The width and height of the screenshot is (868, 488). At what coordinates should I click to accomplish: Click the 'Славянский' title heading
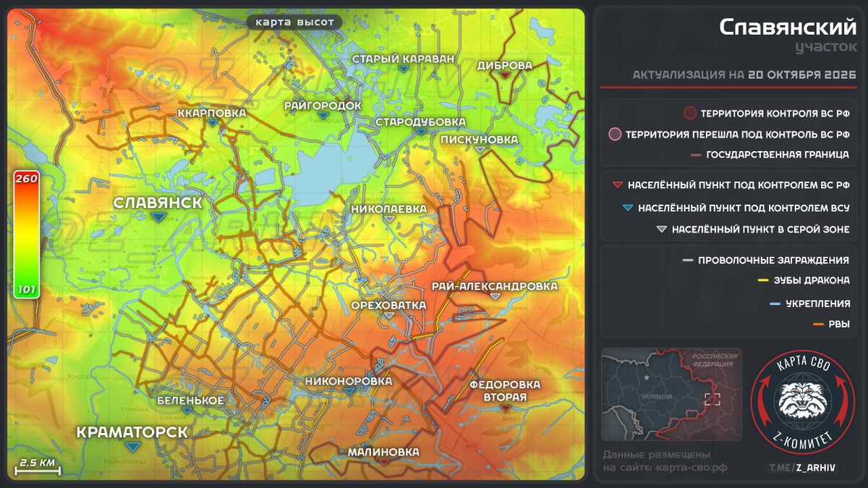click(x=787, y=27)
